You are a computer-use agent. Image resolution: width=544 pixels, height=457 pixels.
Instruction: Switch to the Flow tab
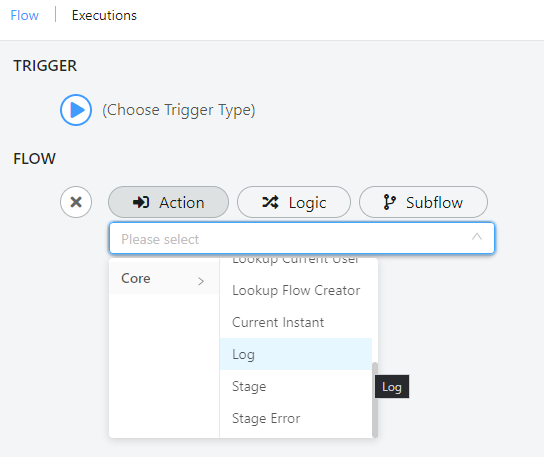coord(24,15)
